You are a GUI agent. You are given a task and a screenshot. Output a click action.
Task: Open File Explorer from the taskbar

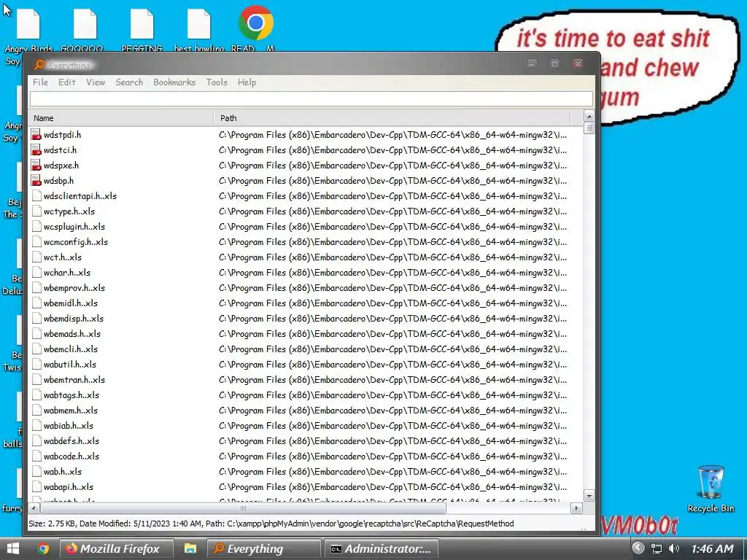pyautogui.click(x=190, y=548)
